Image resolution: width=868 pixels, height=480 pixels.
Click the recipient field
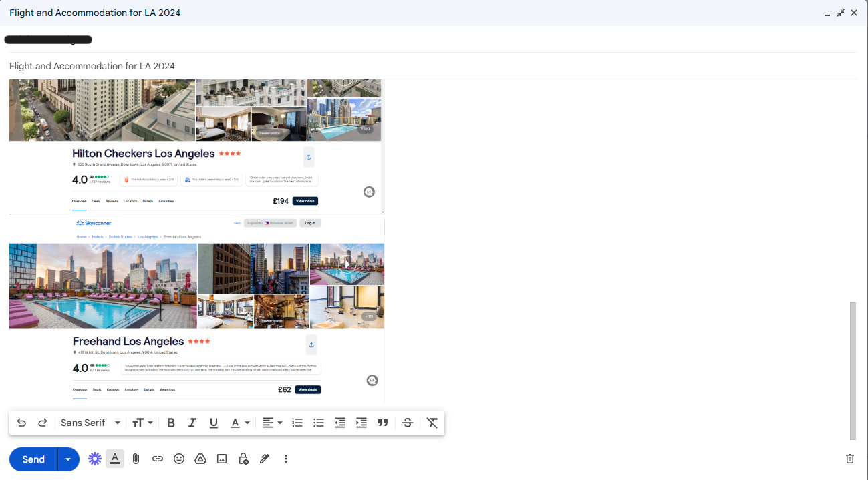click(x=433, y=39)
